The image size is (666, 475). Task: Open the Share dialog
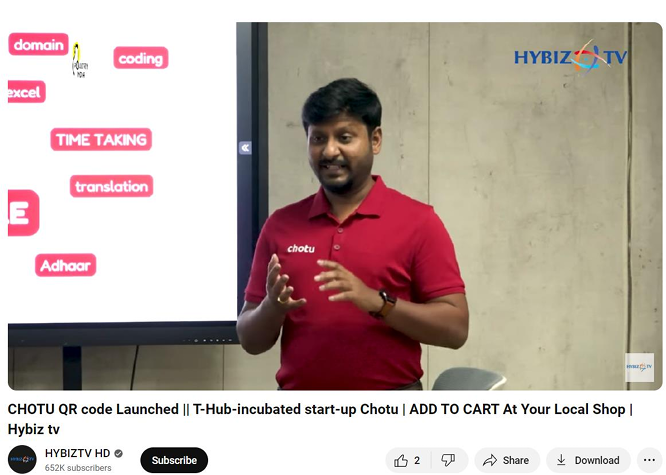click(507, 460)
